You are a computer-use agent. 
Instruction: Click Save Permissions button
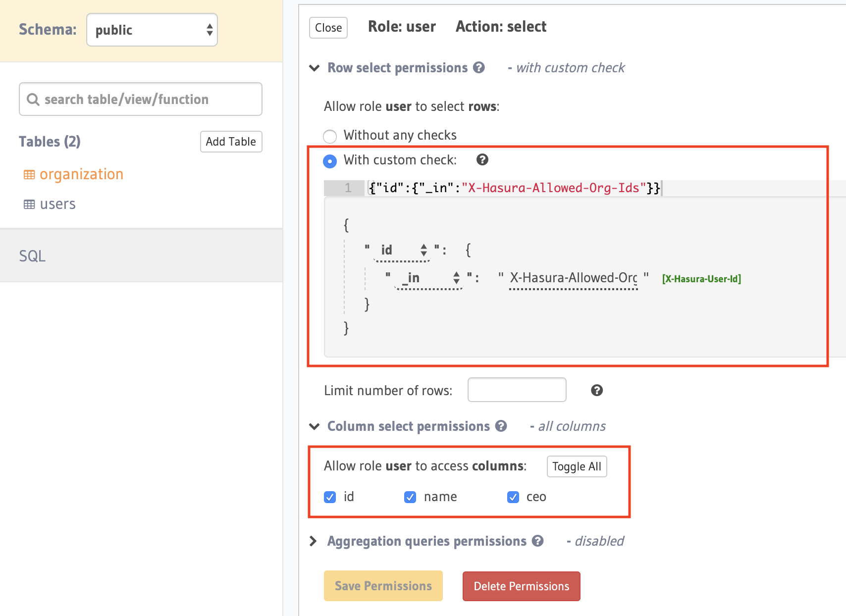coord(383,586)
